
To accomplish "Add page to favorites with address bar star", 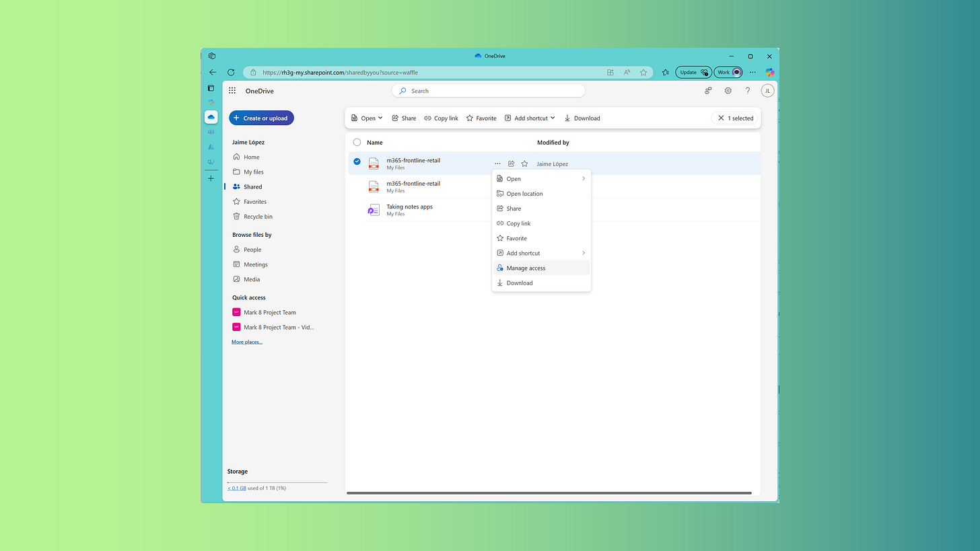I will point(643,72).
